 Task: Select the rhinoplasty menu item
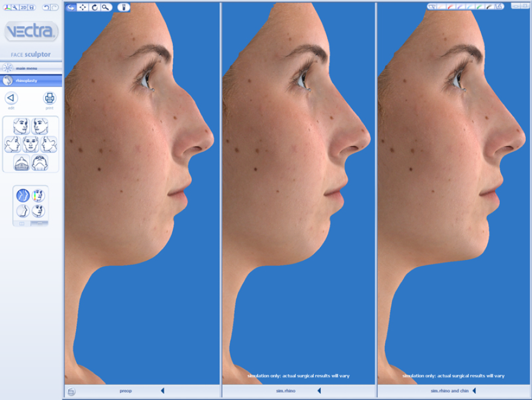[31, 81]
